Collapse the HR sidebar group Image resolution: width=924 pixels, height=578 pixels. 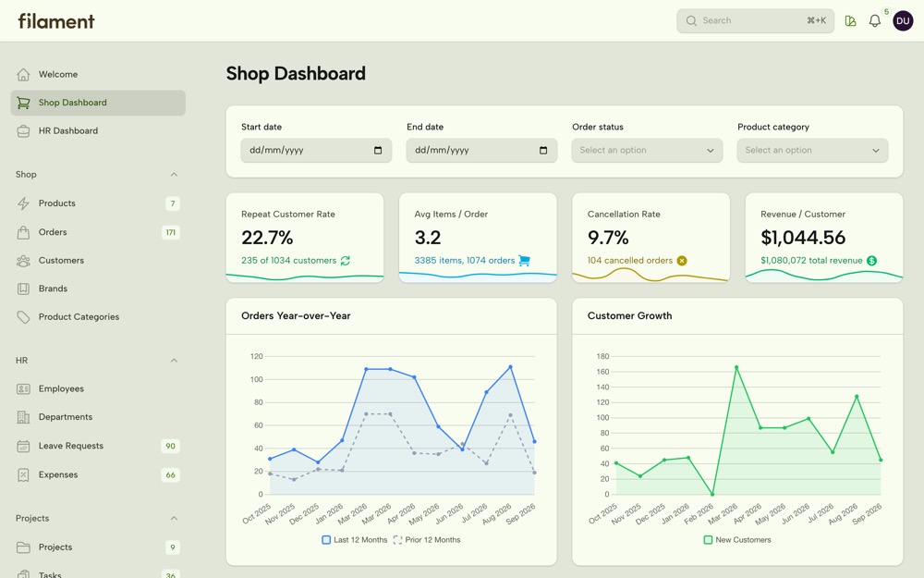click(174, 361)
